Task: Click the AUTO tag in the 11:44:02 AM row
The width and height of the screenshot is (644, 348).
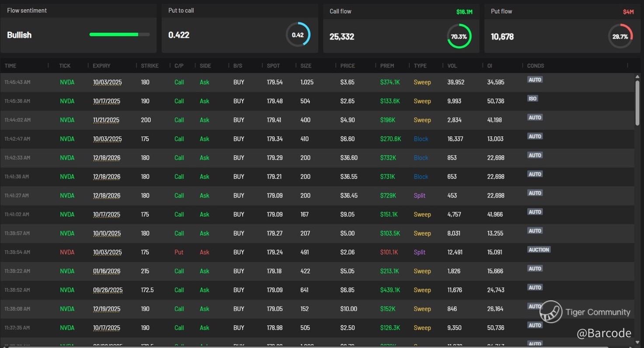Action: (x=535, y=117)
